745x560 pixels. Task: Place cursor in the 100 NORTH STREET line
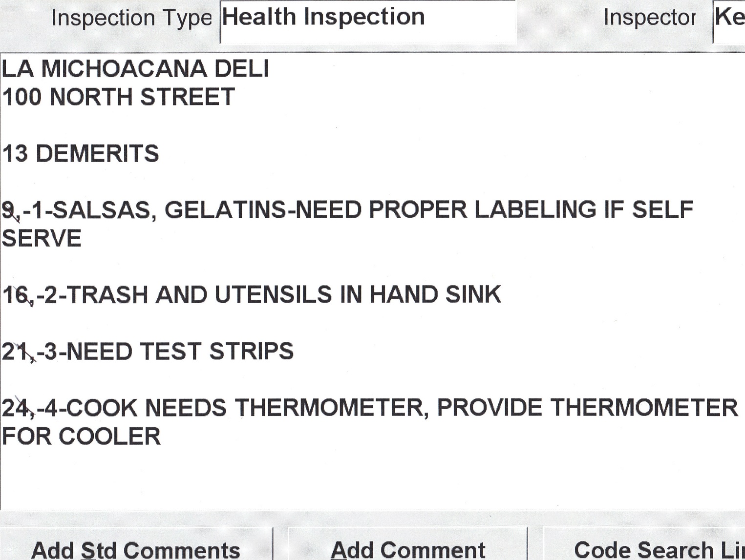pos(118,97)
